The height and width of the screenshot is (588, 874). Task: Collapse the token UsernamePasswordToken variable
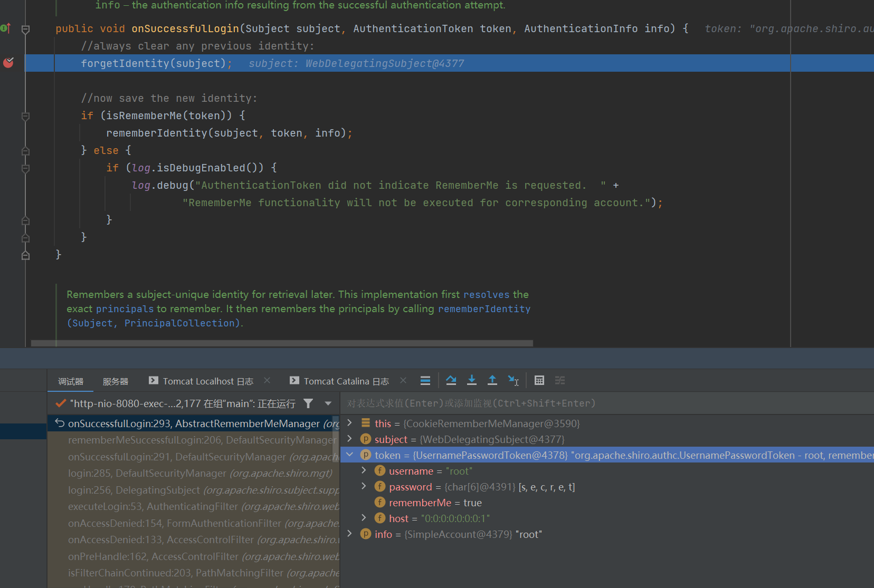pyautogui.click(x=349, y=455)
